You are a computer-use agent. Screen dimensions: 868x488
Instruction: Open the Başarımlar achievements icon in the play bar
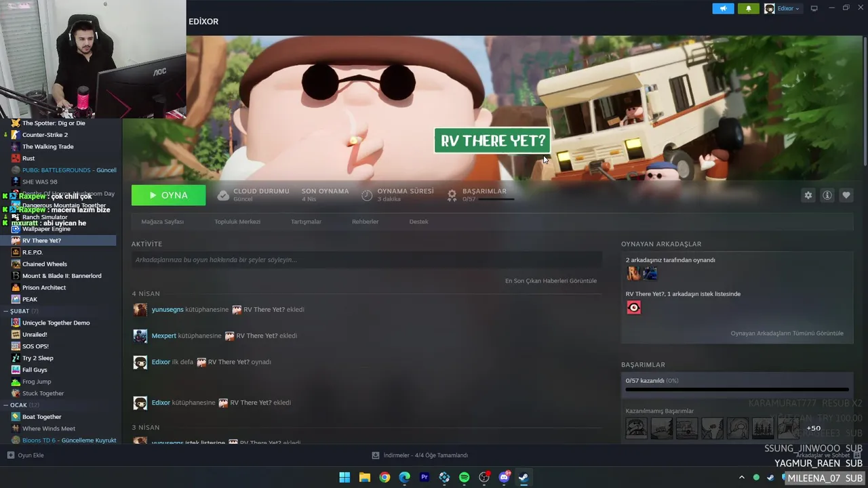[452, 195]
